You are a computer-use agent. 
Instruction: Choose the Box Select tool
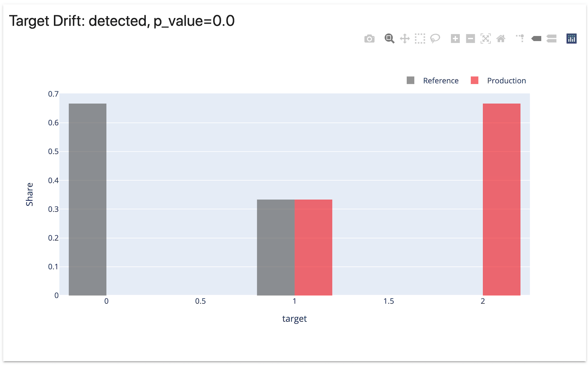pos(420,39)
